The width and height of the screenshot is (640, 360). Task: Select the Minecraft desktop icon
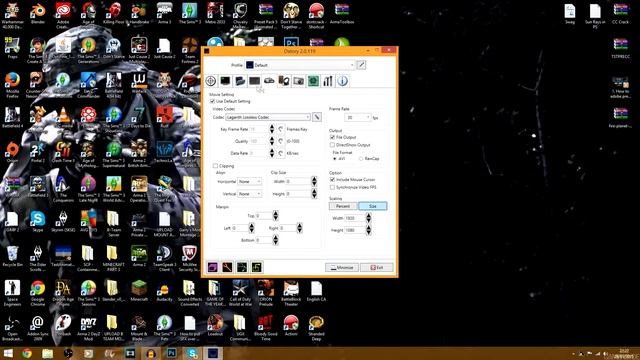click(x=139, y=291)
